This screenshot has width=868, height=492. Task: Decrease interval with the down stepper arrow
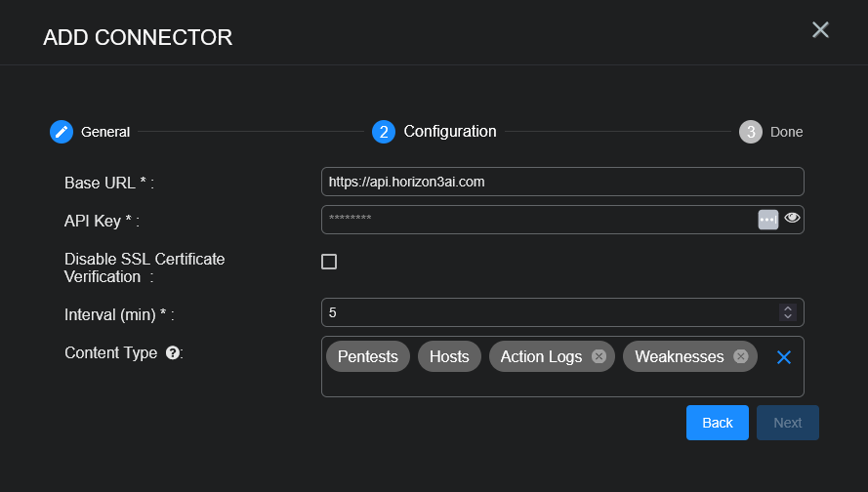[787, 317]
